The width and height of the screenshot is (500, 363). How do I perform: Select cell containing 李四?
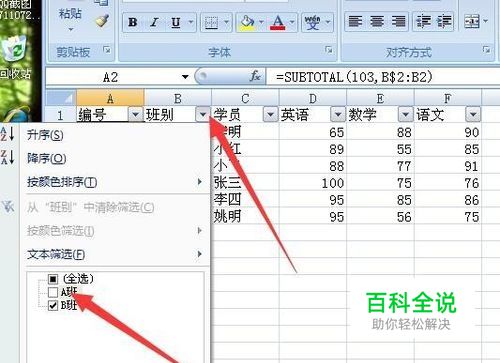point(245,200)
